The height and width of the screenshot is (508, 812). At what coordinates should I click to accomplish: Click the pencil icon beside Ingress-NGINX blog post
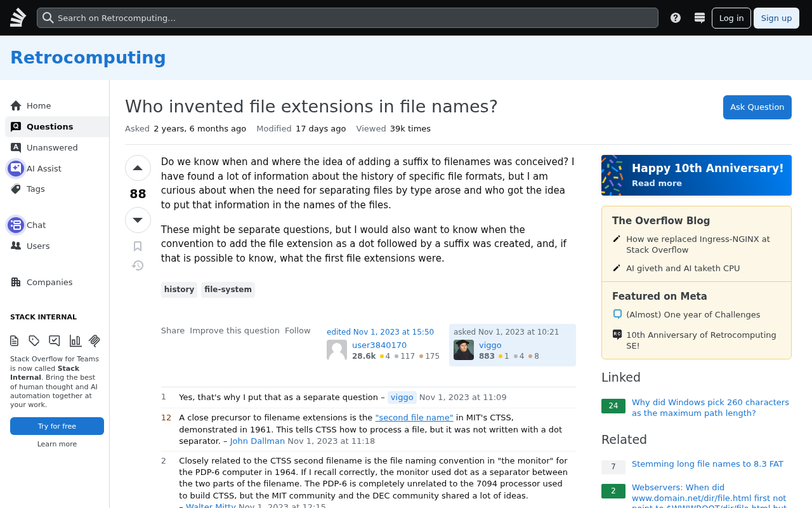[x=617, y=239]
